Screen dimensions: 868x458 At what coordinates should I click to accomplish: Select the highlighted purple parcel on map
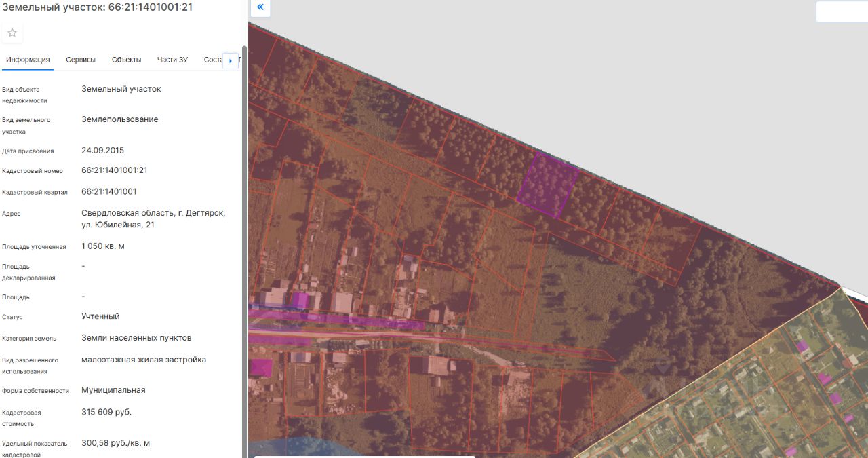click(x=548, y=185)
